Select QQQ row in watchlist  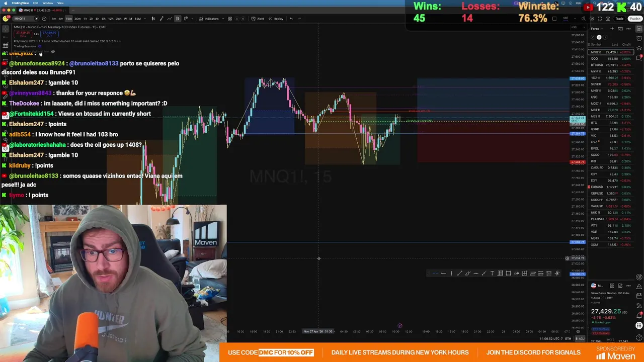[611, 58]
